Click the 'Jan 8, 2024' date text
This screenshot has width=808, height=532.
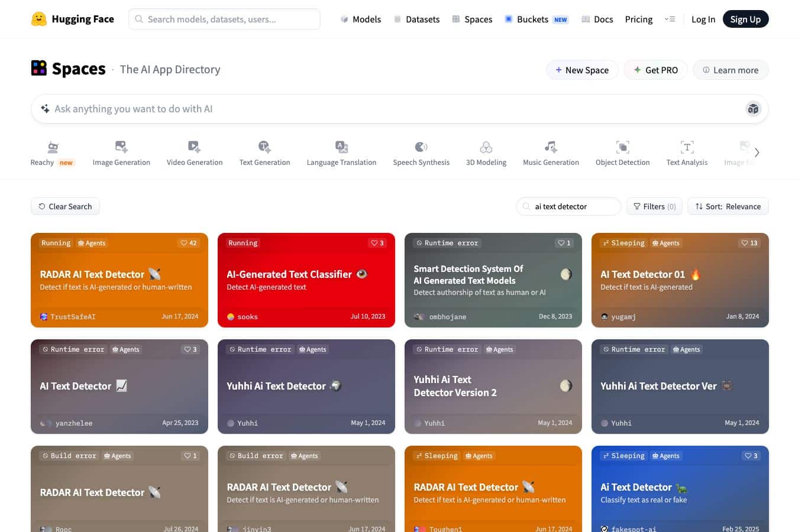[742, 316]
